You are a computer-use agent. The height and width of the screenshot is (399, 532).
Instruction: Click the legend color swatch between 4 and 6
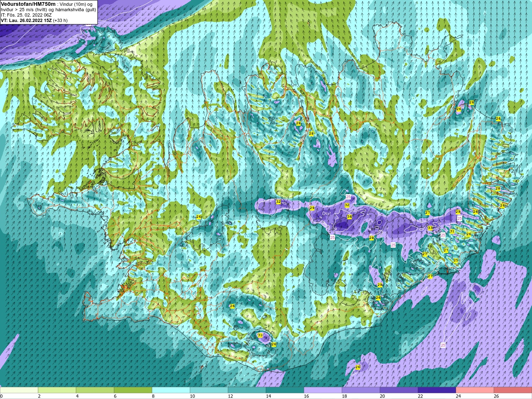[95, 390]
